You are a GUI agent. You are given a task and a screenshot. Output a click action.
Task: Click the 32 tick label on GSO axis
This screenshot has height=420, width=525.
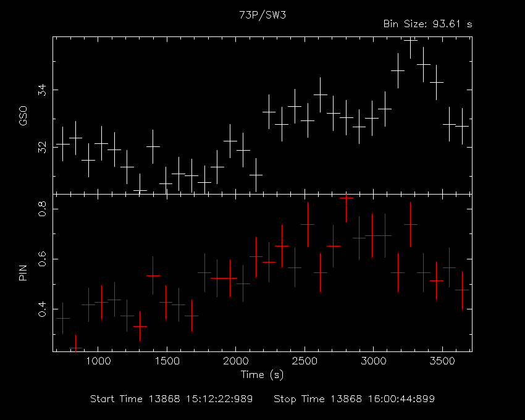click(42, 148)
